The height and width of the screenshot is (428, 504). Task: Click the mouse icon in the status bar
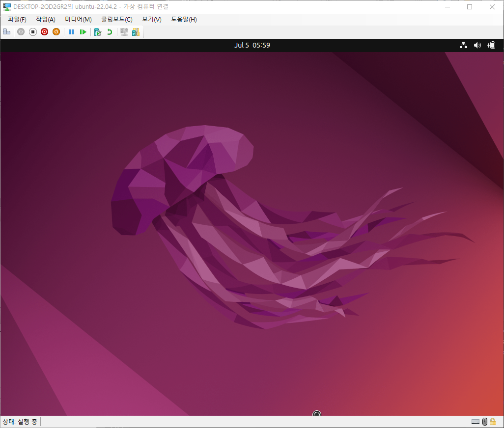click(x=485, y=422)
